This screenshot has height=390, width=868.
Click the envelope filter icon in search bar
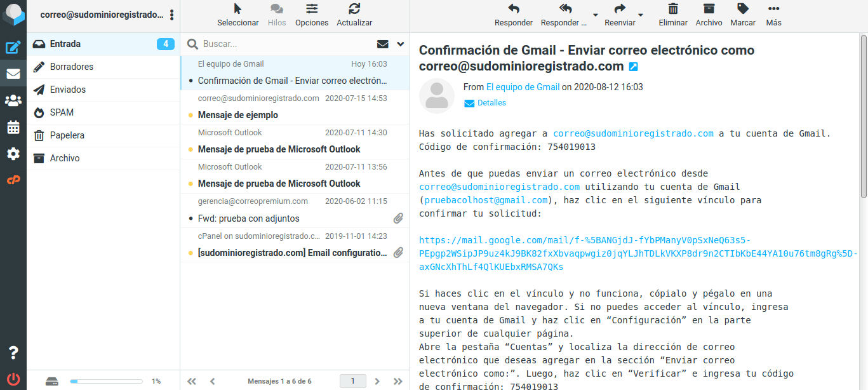pyautogui.click(x=382, y=44)
